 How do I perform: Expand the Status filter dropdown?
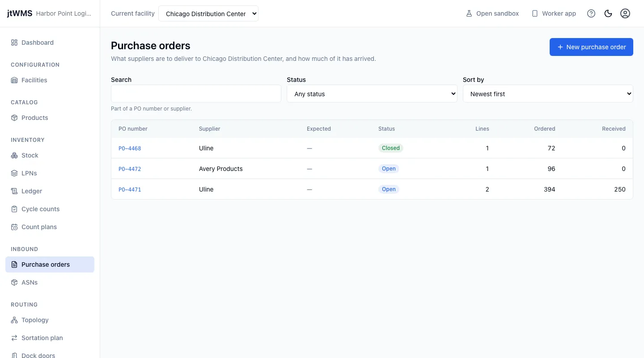tap(372, 94)
